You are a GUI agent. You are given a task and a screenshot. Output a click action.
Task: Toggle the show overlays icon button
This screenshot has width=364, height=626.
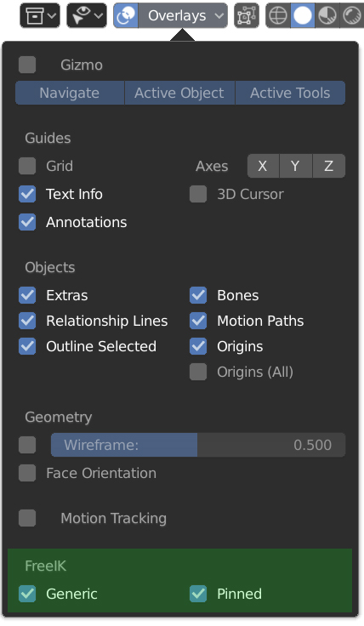126,15
